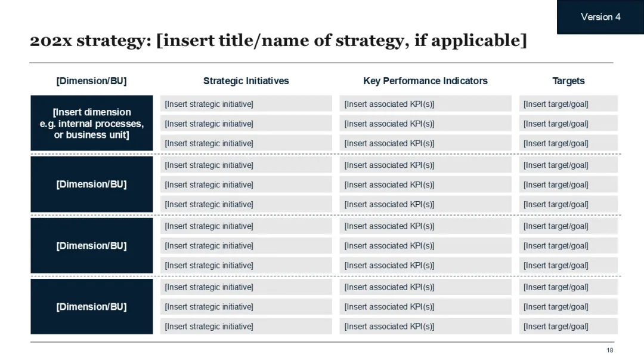Click the Key Performance Indicators header
644x363 pixels.
(x=426, y=81)
